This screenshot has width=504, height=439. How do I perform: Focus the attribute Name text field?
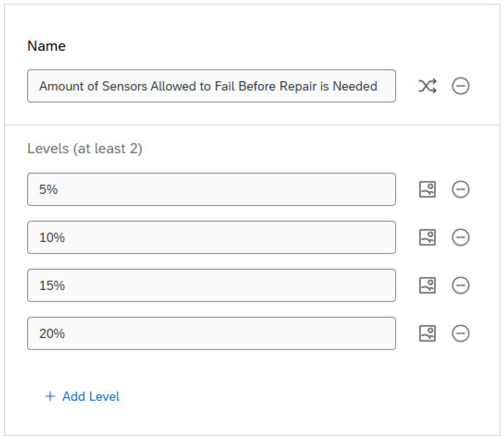coord(211,86)
